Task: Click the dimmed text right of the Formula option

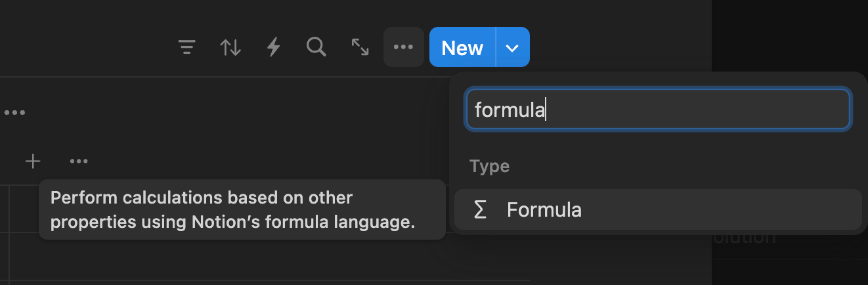Action: (745, 237)
